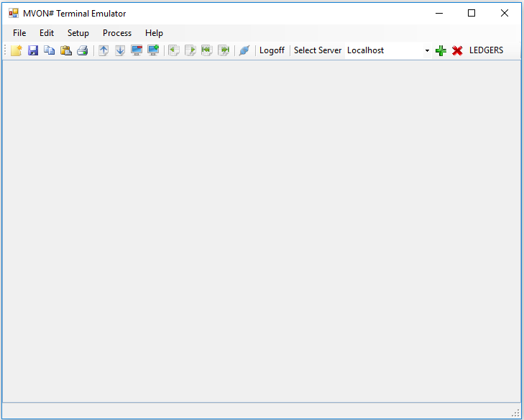524x420 pixels.
Task: Click the Paste clipboard icon
Action: [x=66, y=50]
